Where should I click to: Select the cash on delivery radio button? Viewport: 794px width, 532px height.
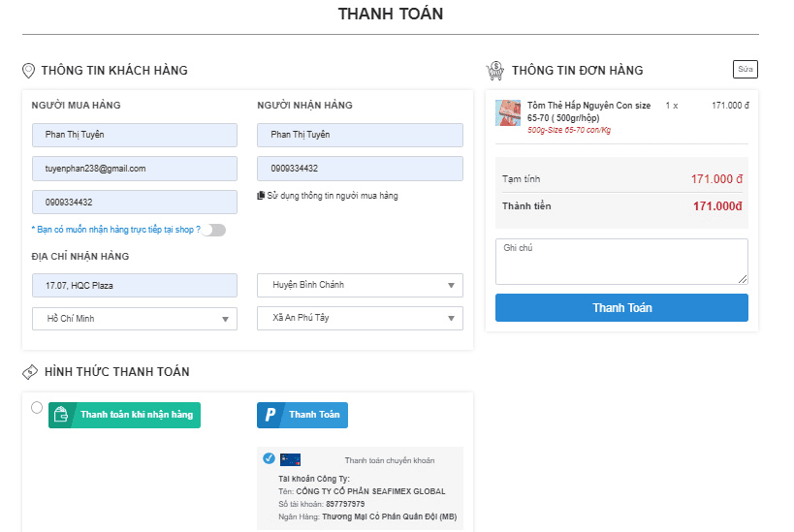37,407
